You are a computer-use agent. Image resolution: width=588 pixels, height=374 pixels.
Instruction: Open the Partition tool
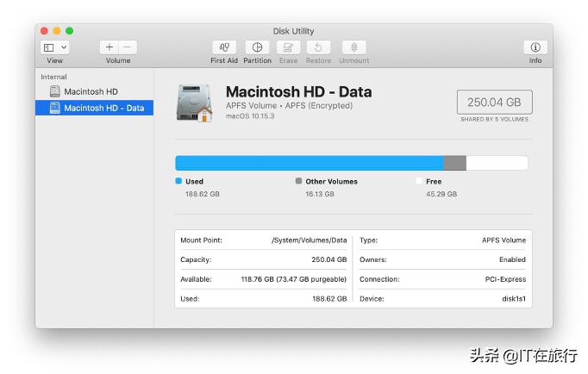pos(257,47)
